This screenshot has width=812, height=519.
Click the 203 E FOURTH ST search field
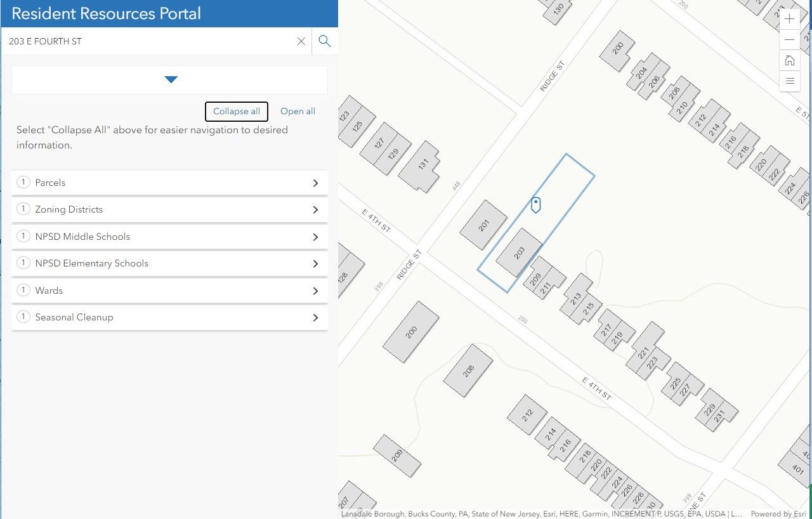(146, 41)
